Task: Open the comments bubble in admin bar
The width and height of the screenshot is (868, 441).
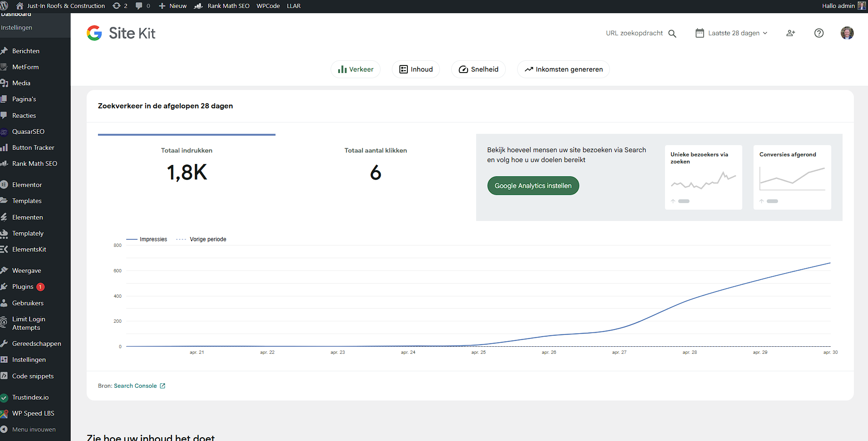Action: pyautogui.click(x=143, y=6)
